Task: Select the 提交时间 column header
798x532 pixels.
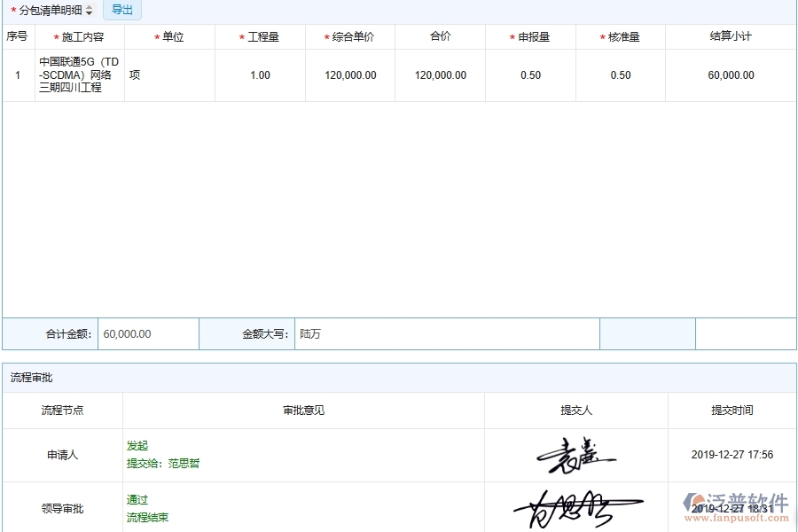Action: click(x=731, y=410)
